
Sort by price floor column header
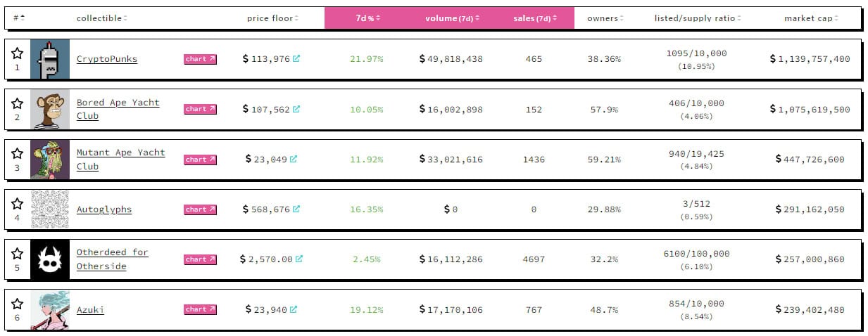(x=272, y=18)
